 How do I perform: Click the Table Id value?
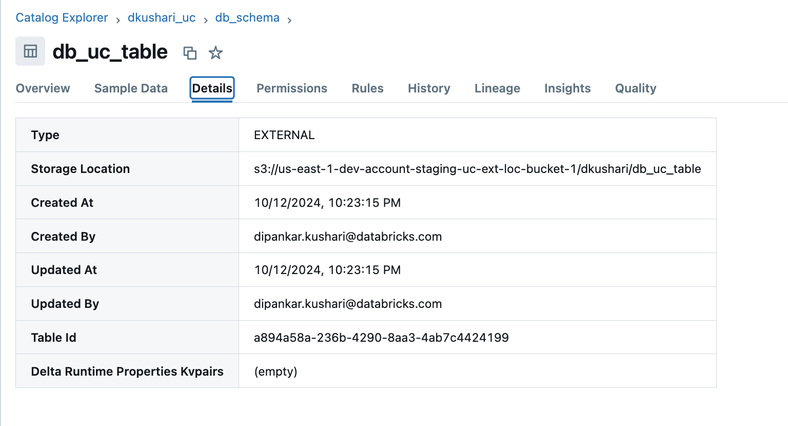(381, 338)
